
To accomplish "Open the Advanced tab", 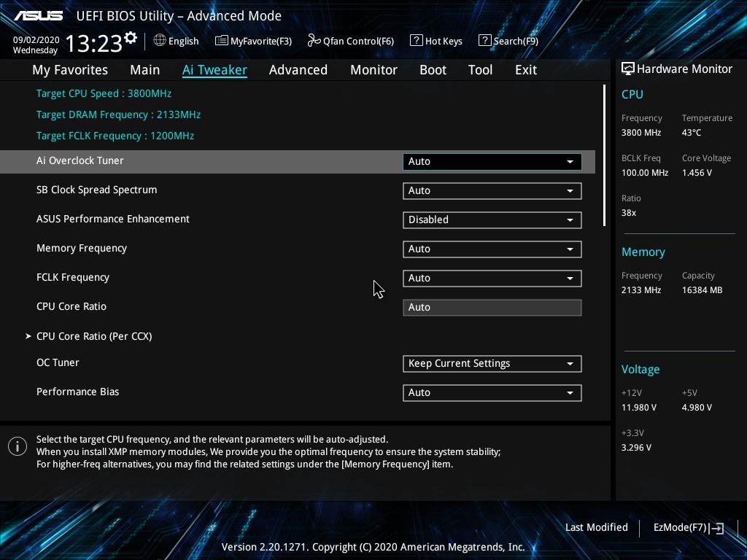I will [298, 70].
